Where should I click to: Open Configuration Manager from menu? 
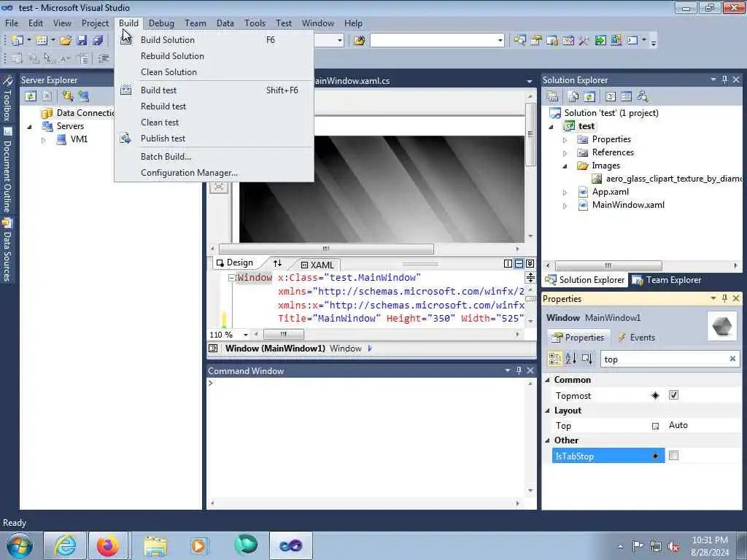(214, 173)
